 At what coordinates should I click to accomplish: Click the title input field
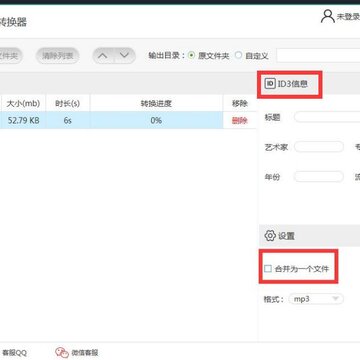pos(327,117)
